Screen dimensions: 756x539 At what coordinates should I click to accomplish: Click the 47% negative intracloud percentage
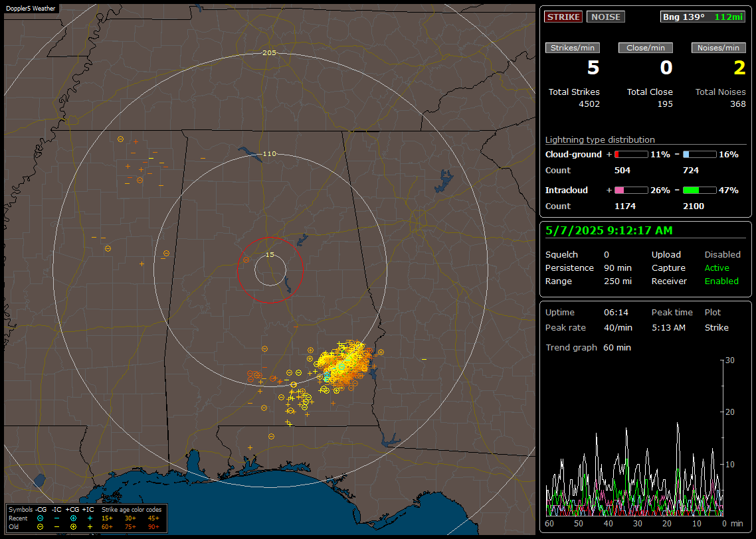729,191
